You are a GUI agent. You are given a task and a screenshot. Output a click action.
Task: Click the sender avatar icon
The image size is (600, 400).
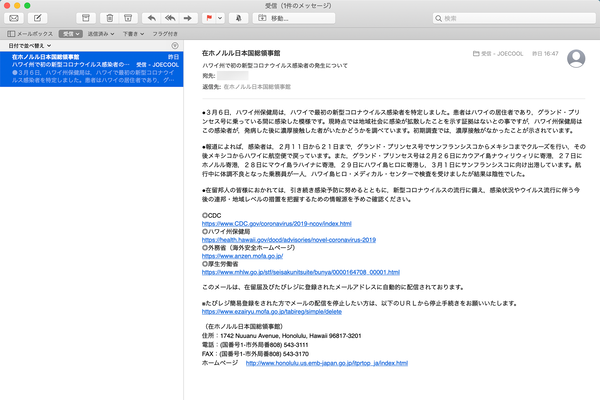coord(576,59)
